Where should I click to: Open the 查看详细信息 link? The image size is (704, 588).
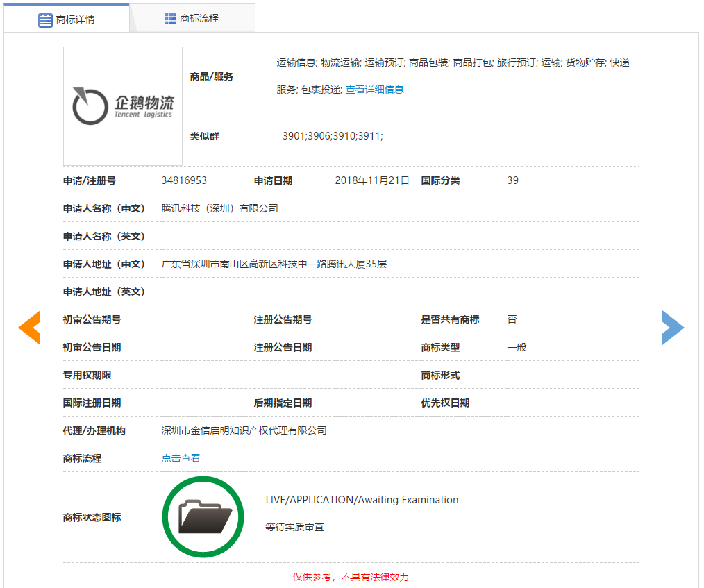[x=374, y=90]
